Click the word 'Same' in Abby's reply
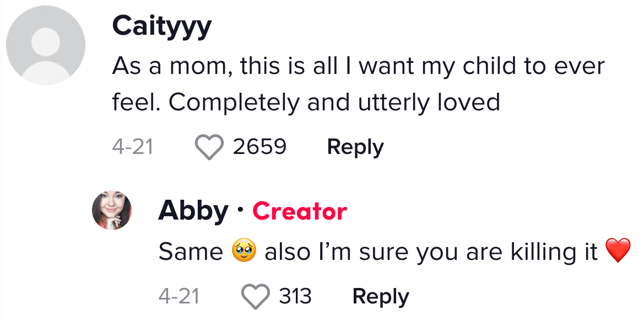Screen dimensions: 644x320 (x=191, y=252)
